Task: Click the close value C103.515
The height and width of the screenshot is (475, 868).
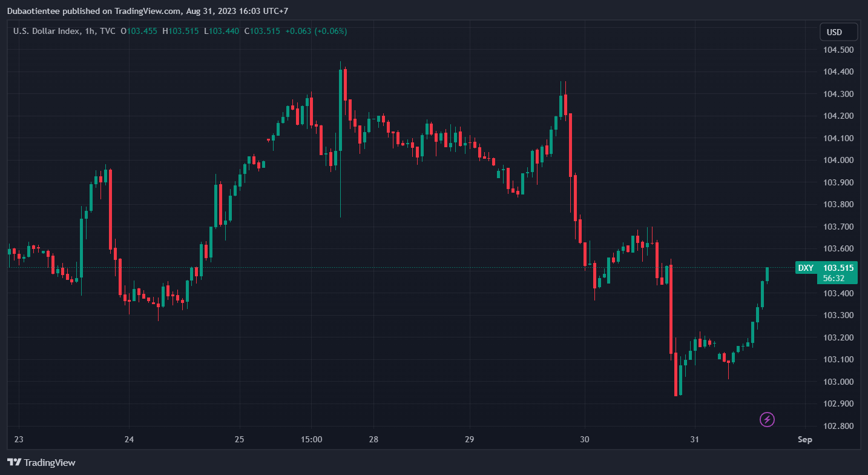Action: tap(262, 31)
